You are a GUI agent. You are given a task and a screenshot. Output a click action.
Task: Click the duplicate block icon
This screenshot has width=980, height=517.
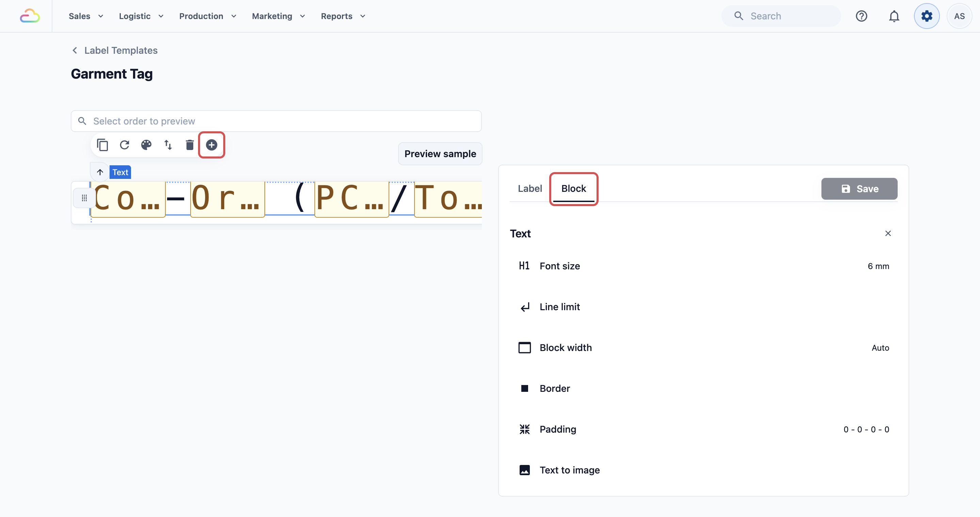(103, 145)
